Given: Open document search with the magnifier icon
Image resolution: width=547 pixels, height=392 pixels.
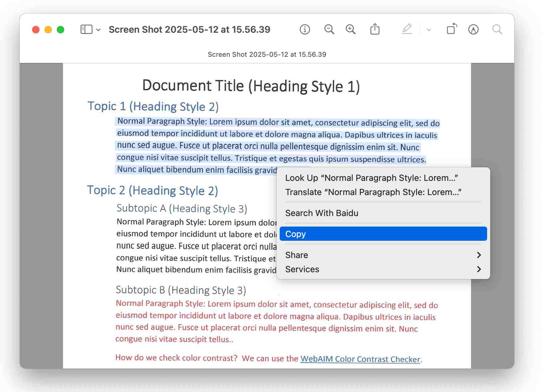Looking at the screenshot, I should pyautogui.click(x=497, y=29).
